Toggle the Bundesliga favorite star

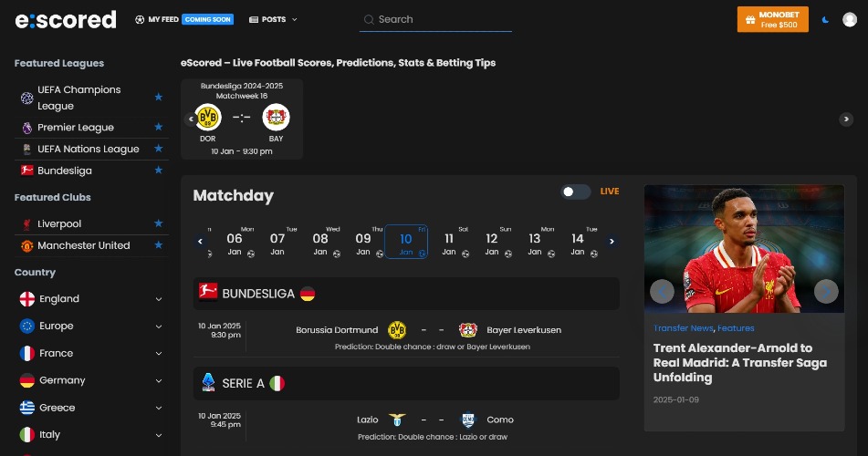click(x=158, y=170)
